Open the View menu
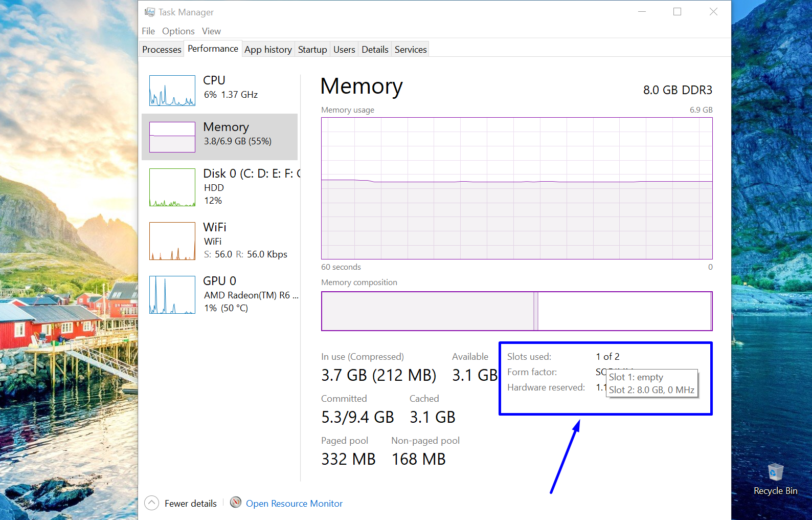The height and width of the screenshot is (520, 812). [x=211, y=31]
